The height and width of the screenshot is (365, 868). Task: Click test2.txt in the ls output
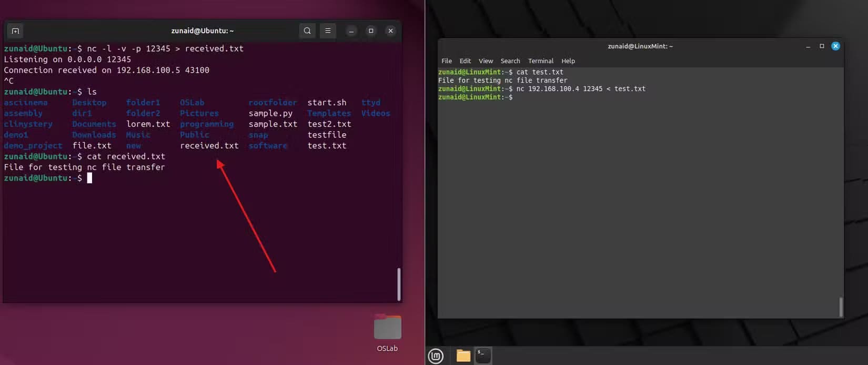[329, 124]
